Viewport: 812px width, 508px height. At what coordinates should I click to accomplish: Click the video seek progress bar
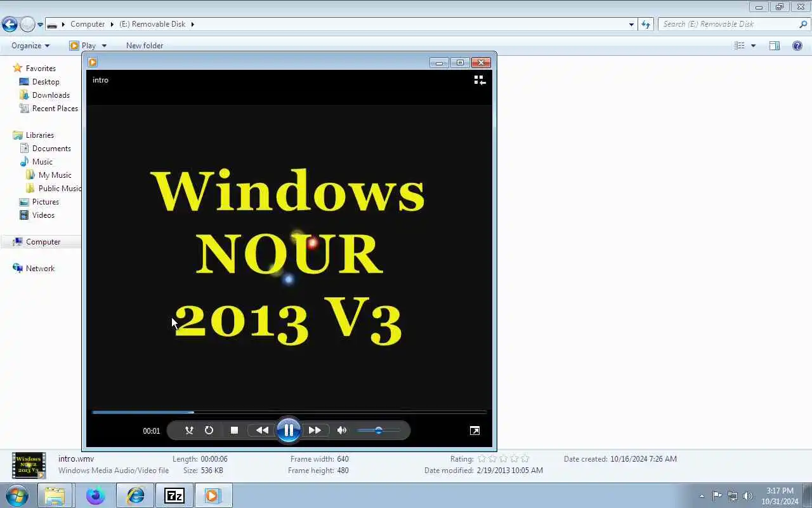(289, 412)
